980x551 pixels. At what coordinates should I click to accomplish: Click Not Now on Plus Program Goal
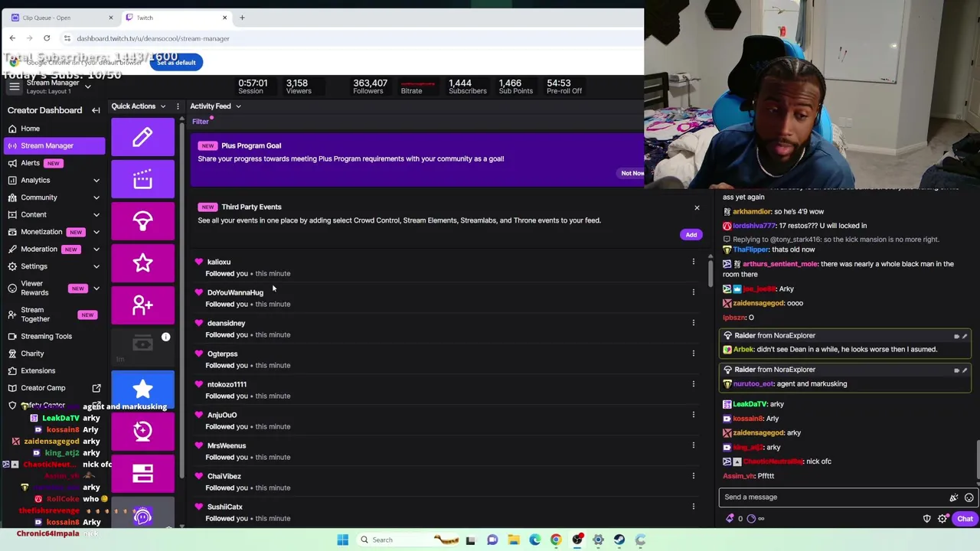tap(632, 173)
